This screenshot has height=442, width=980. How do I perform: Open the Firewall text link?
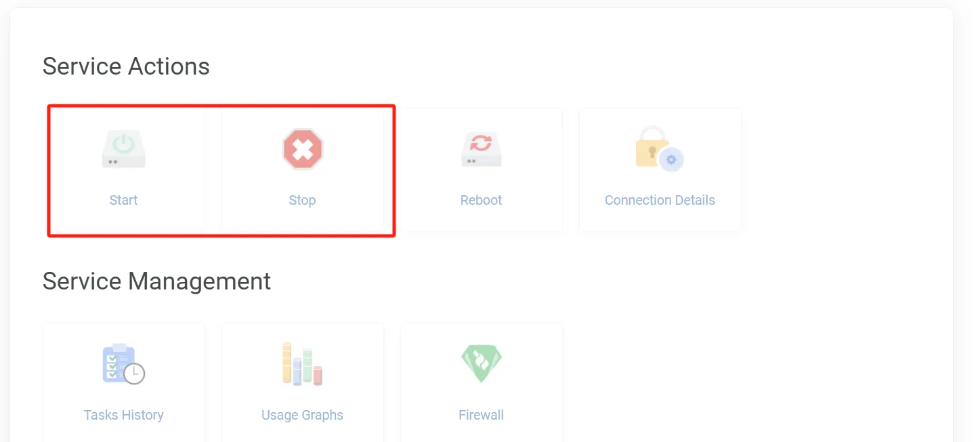(481, 415)
